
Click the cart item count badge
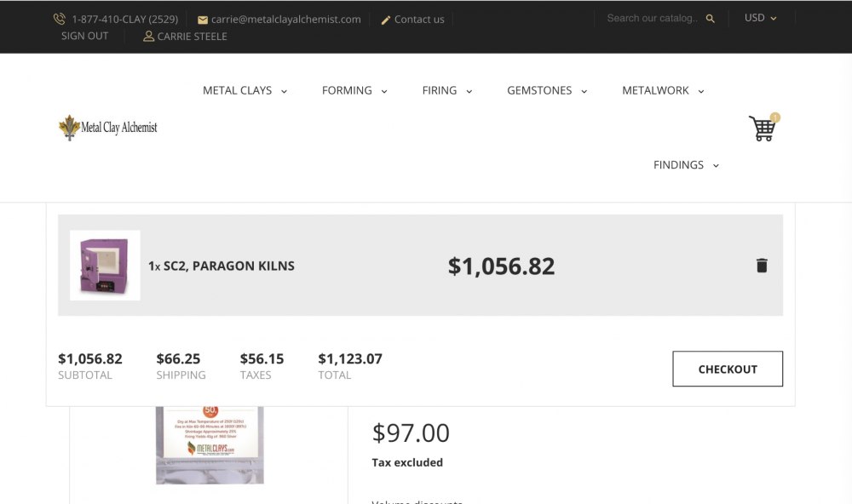coord(774,117)
